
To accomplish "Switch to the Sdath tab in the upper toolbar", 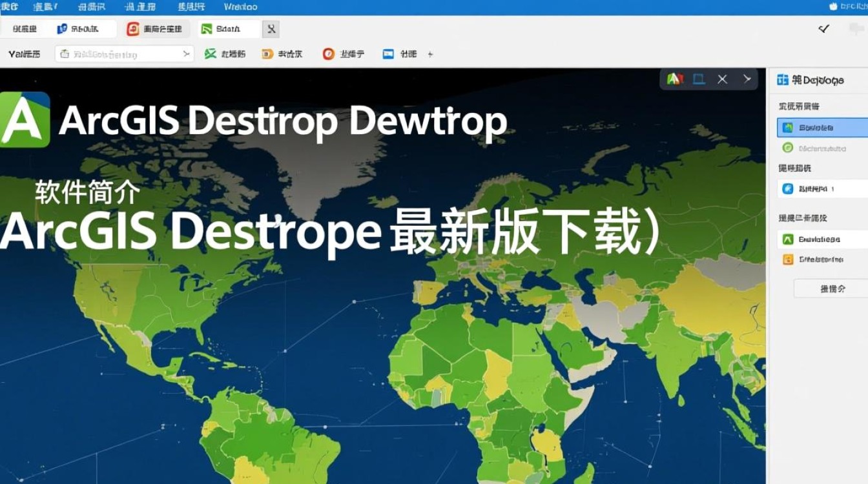I will pos(227,28).
